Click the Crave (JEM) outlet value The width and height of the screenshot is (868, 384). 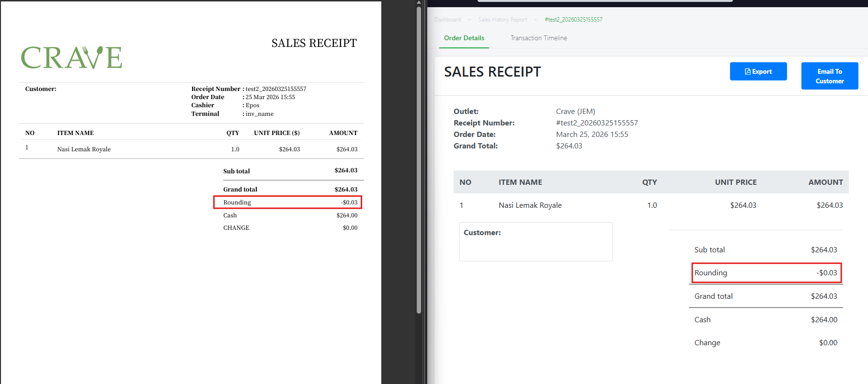coord(575,112)
